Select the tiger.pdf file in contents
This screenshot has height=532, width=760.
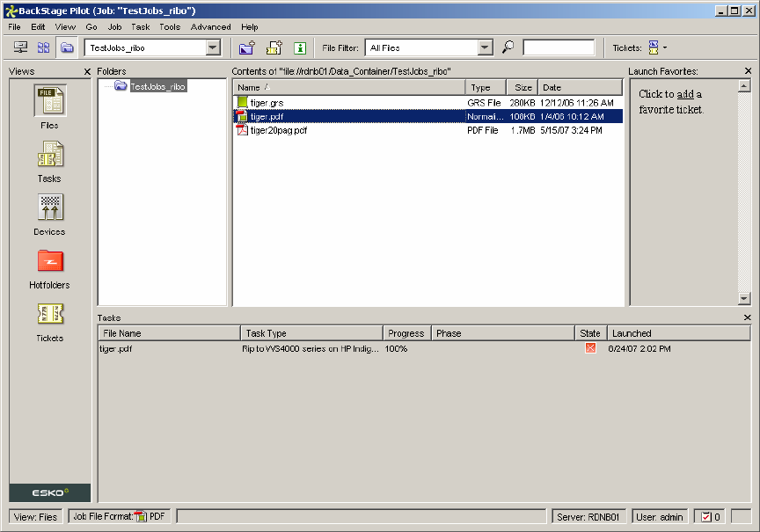pyautogui.click(x=428, y=116)
